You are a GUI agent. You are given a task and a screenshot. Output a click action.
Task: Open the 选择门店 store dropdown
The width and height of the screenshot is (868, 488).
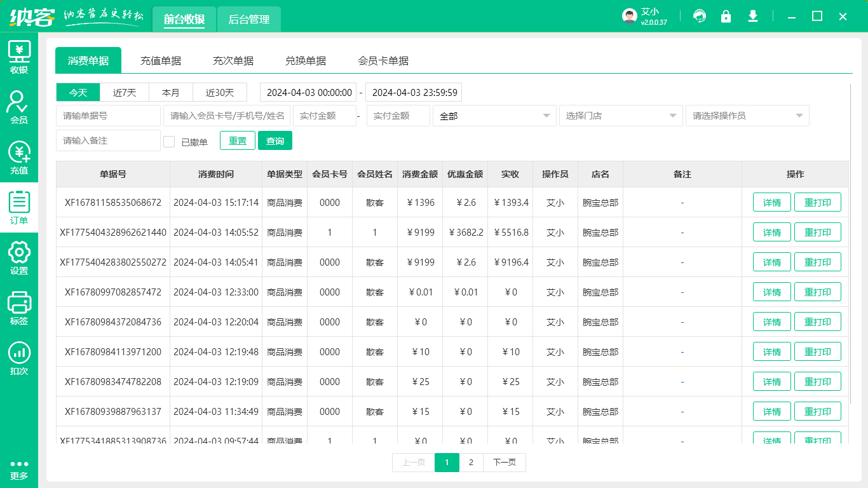tap(621, 116)
